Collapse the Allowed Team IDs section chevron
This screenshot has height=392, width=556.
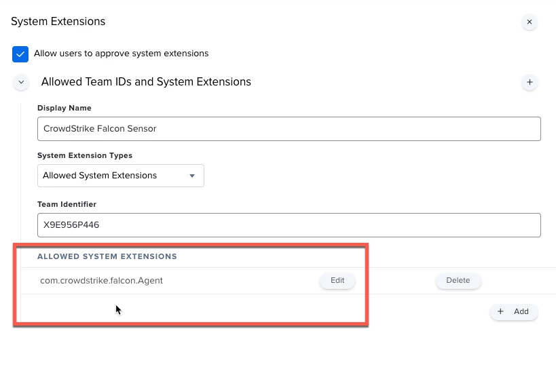[21, 82]
